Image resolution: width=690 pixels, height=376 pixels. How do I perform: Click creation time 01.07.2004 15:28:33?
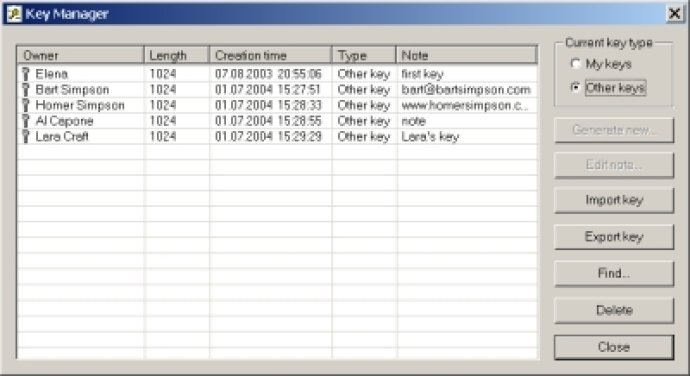tap(268, 105)
